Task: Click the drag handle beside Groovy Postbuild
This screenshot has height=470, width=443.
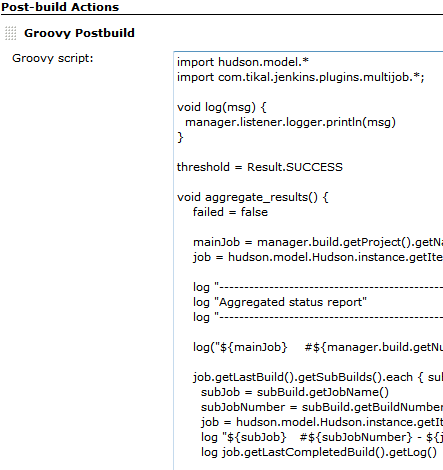Action: 10,33
